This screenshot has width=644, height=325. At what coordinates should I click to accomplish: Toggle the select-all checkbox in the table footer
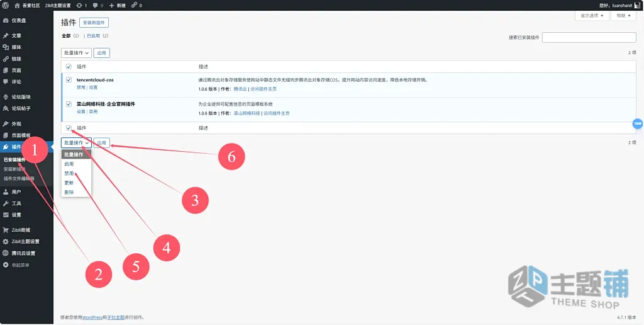(x=69, y=128)
